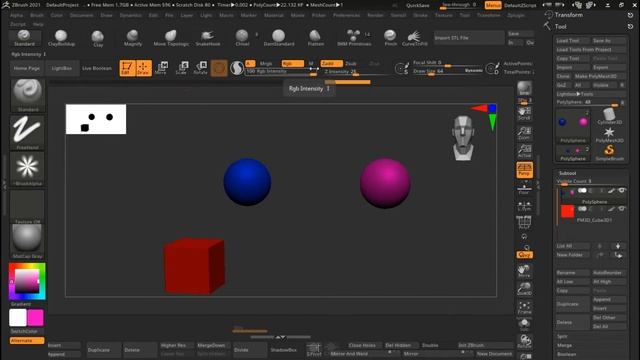Image resolution: width=640 pixels, height=360 pixels.
Task: Expand the Merge subtool section
Action: [x=564, y=345]
